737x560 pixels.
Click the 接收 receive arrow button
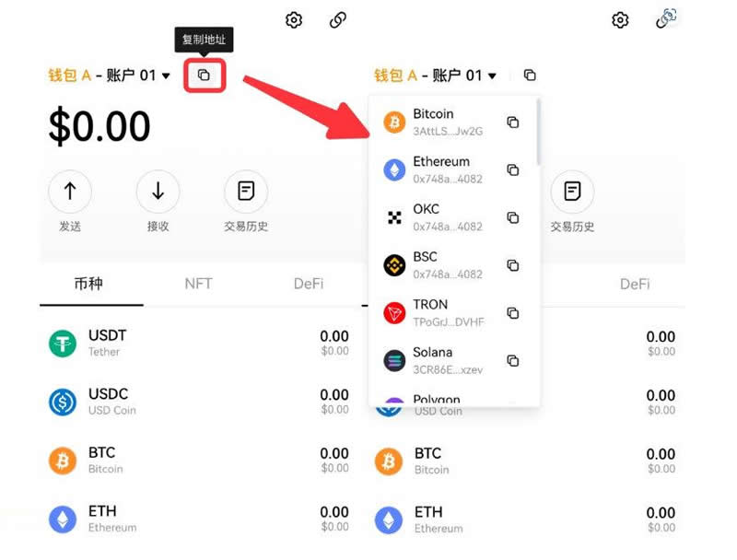(x=158, y=192)
